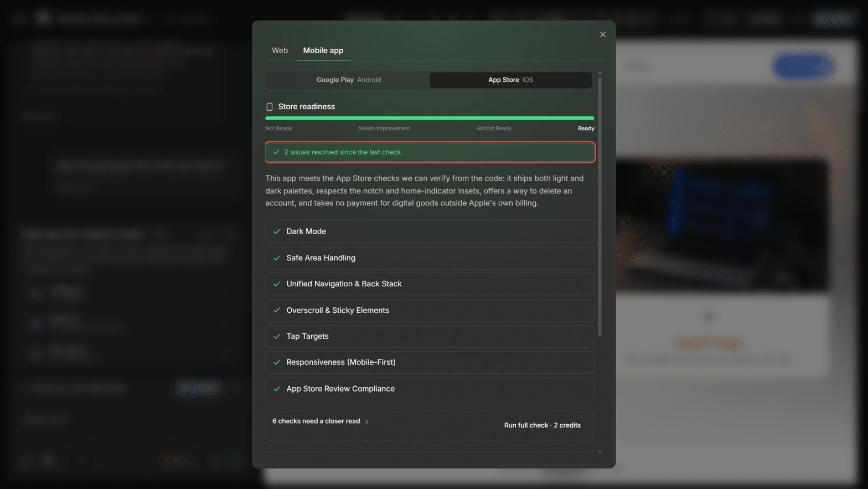Image resolution: width=868 pixels, height=489 pixels.
Task: Click App Store Review Compliance checkmark icon
Action: click(x=277, y=389)
